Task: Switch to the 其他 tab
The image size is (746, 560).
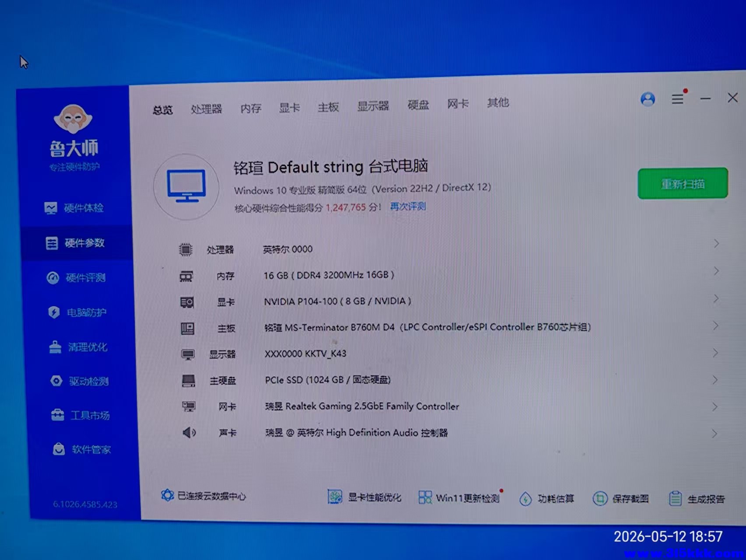Action: [x=498, y=103]
